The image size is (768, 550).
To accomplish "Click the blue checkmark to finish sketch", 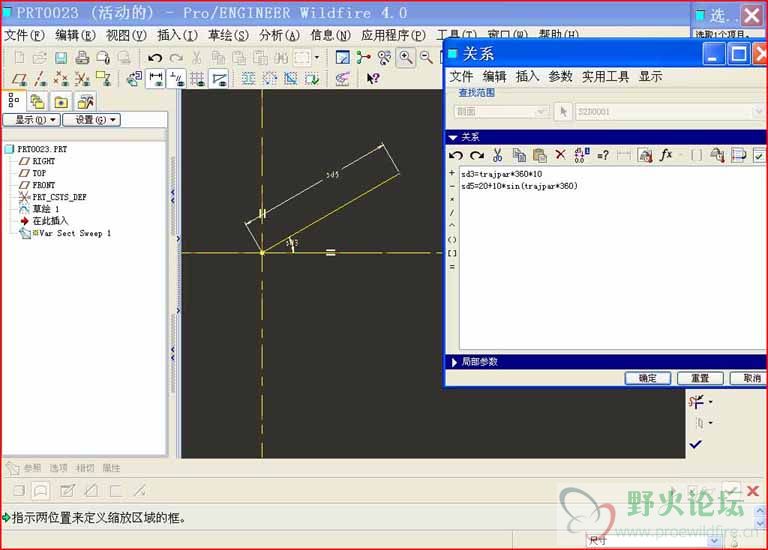I will tap(696, 445).
